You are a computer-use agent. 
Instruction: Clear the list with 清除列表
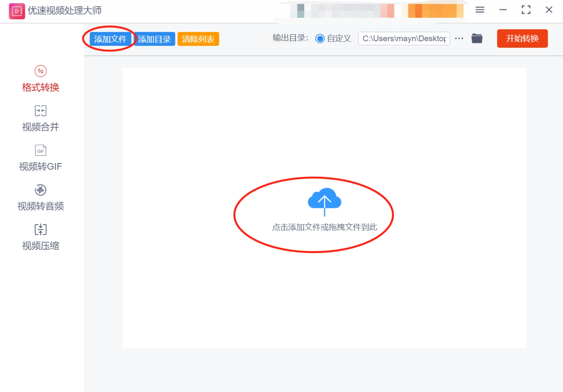[x=198, y=39]
